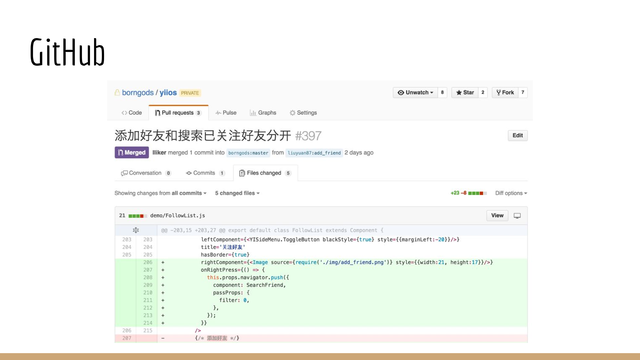Click the PRIVATE repository label
The image size is (640, 360).
click(190, 93)
